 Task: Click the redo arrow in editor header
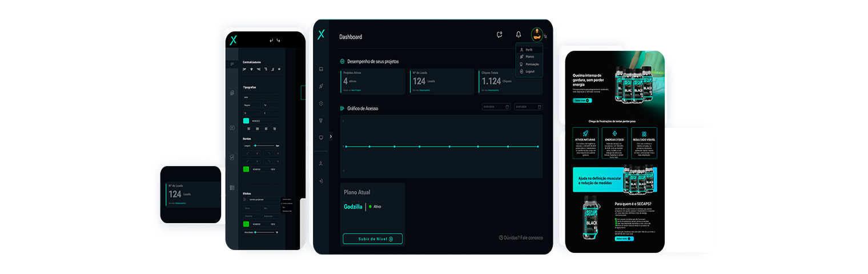(x=279, y=41)
